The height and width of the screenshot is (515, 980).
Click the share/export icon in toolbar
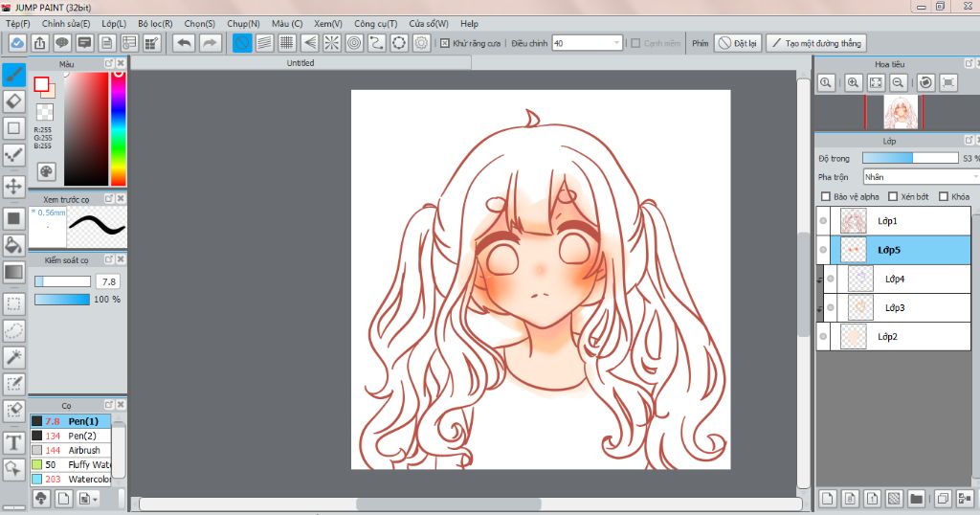pyautogui.click(x=39, y=43)
